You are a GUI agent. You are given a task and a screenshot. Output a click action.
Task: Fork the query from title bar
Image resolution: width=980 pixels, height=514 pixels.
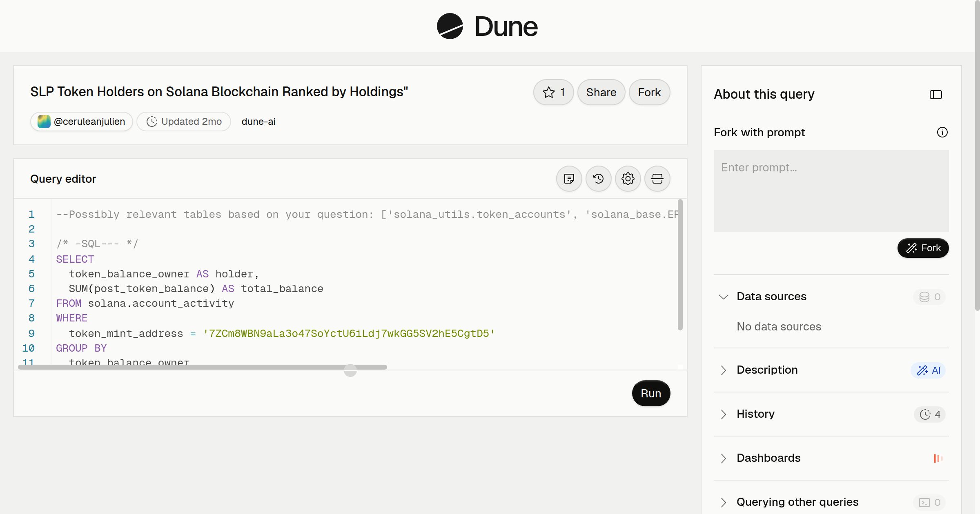pos(649,92)
